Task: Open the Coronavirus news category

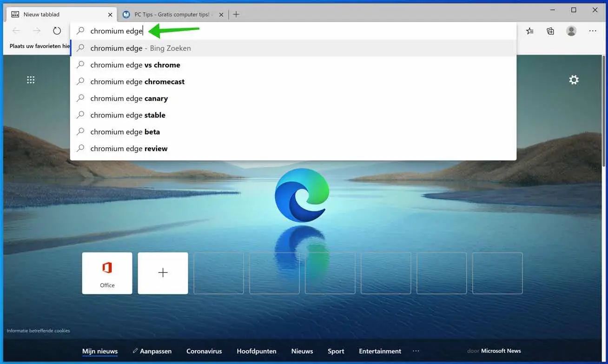Action: [x=204, y=351]
